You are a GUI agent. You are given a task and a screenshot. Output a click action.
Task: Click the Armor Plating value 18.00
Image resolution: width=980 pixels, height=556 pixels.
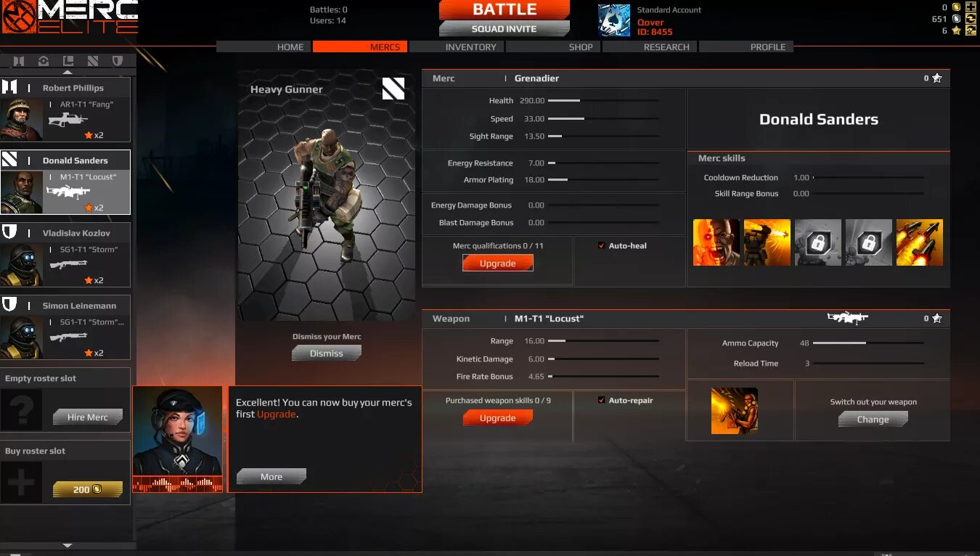tap(534, 180)
